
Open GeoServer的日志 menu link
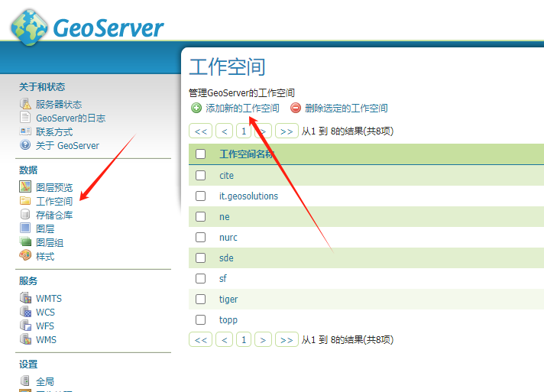click(x=71, y=118)
